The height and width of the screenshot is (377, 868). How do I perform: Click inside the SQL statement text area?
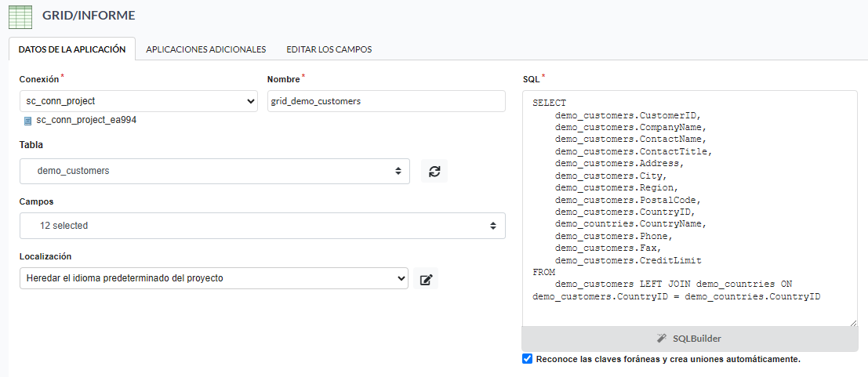[690, 208]
